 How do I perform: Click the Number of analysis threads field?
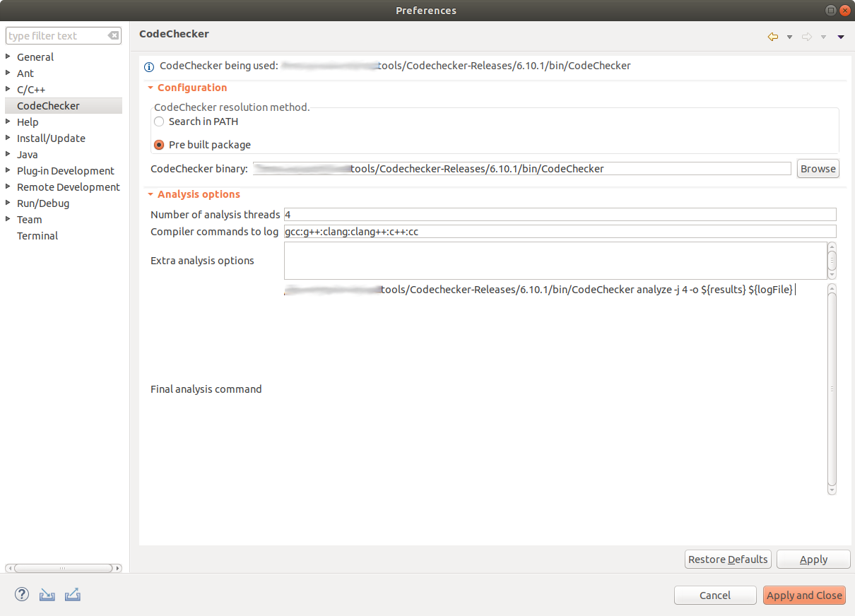pos(560,215)
